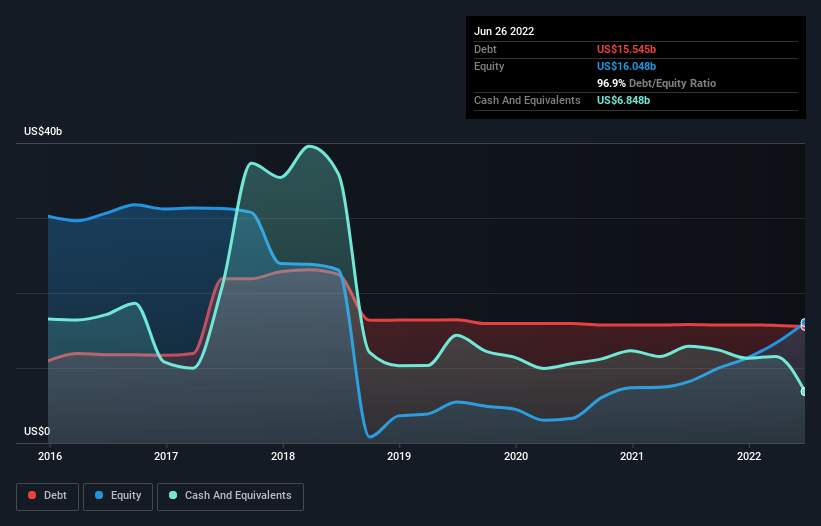Toggle Cash And Equivalents legend button
821x526 pixels.
click(x=230, y=496)
